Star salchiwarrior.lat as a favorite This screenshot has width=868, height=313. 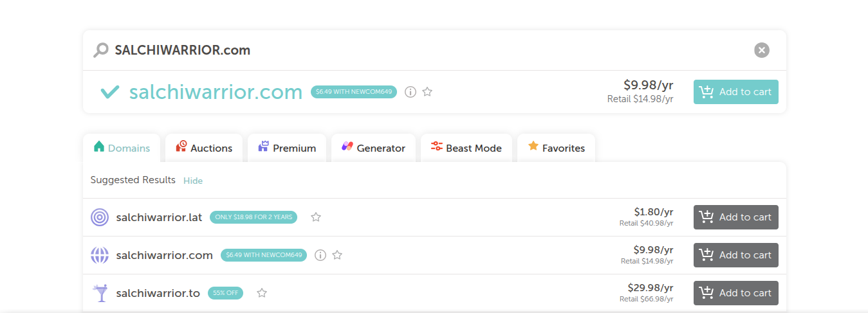316,217
